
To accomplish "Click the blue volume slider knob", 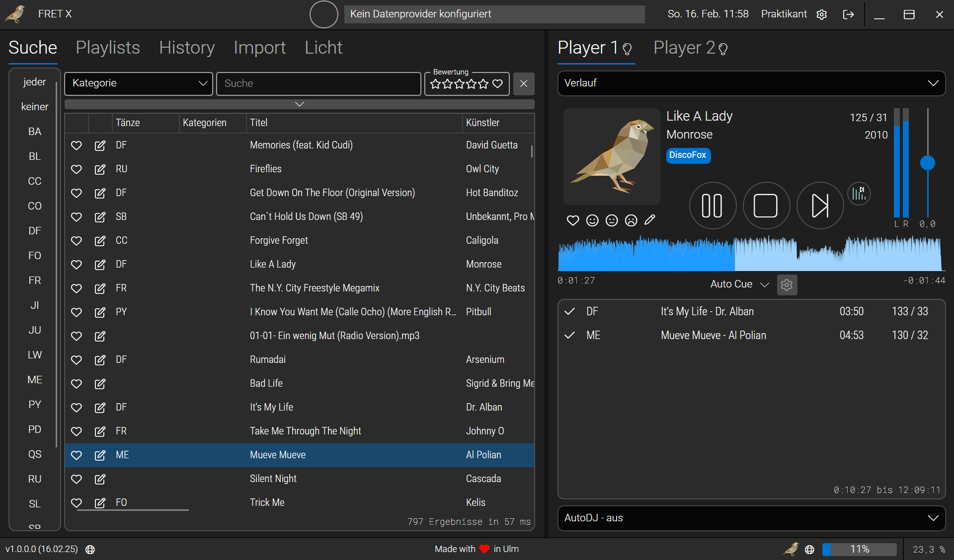I will tap(927, 163).
